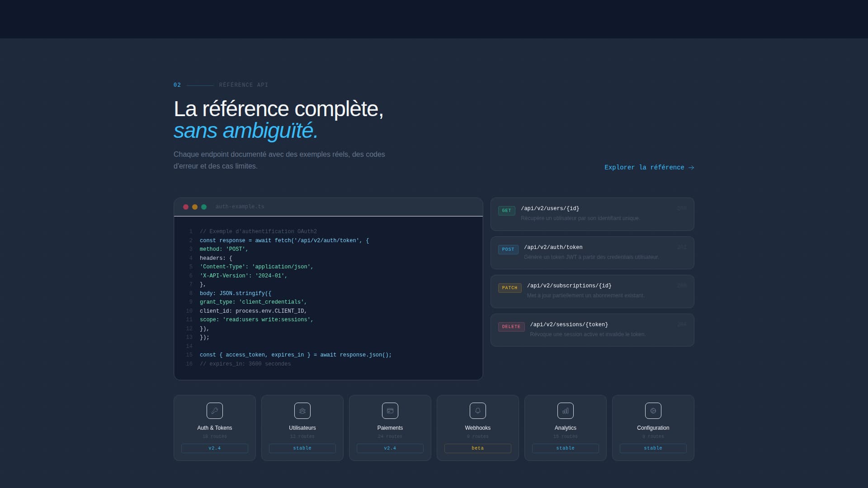Click the orange dot in the code window header

(x=195, y=207)
